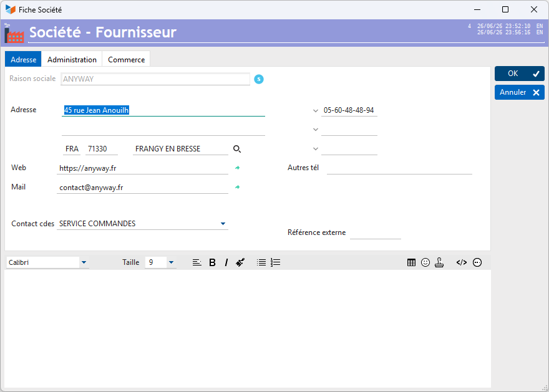Insert a bulleted list
Viewport: 549px width, 392px height.
pyautogui.click(x=261, y=262)
